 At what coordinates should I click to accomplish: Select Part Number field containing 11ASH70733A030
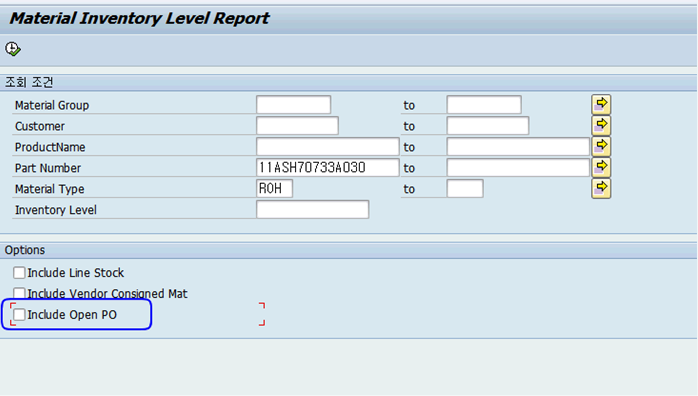328,168
